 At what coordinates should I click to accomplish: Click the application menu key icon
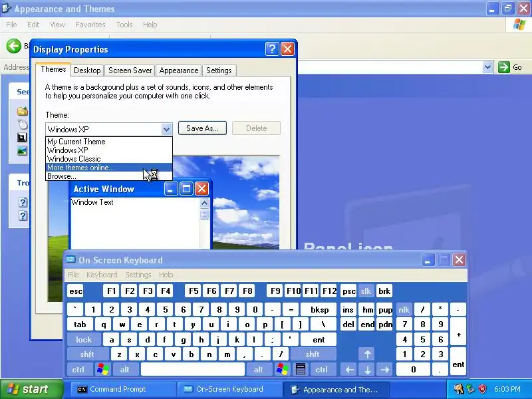[301, 369]
